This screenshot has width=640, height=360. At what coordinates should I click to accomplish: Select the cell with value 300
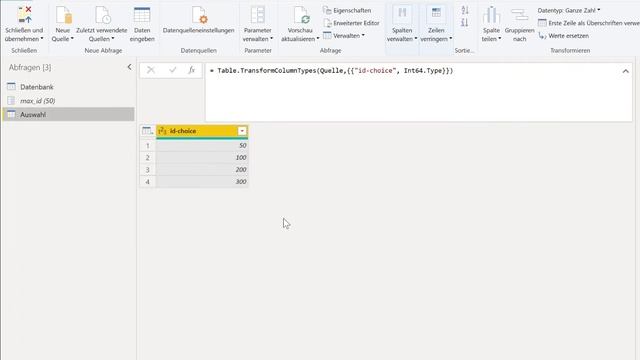coord(202,182)
